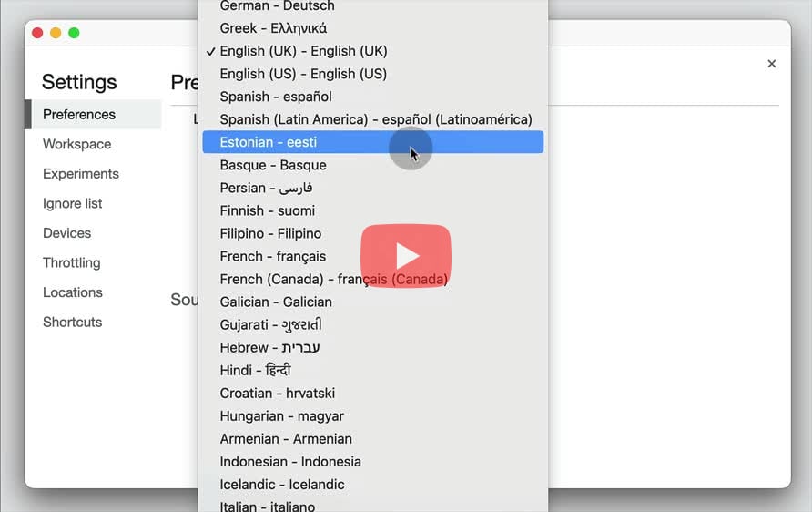Select English (US) language option
The image size is (812, 512).
(x=373, y=74)
